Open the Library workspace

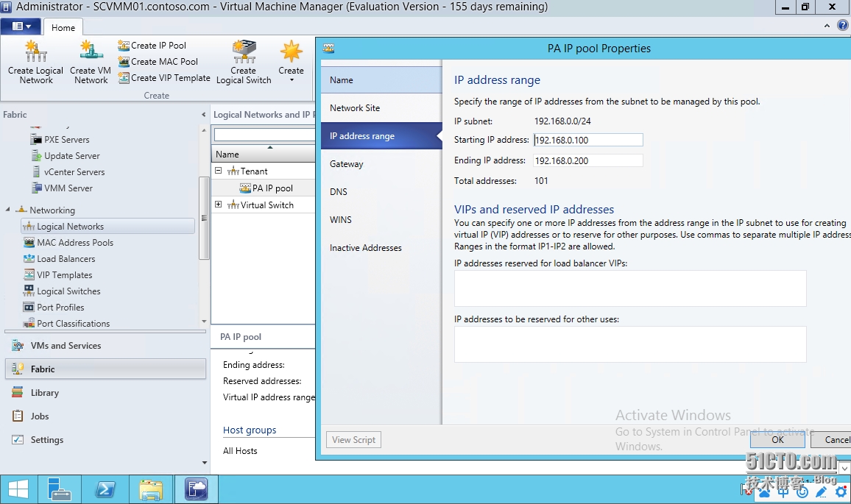click(x=105, y=393)
